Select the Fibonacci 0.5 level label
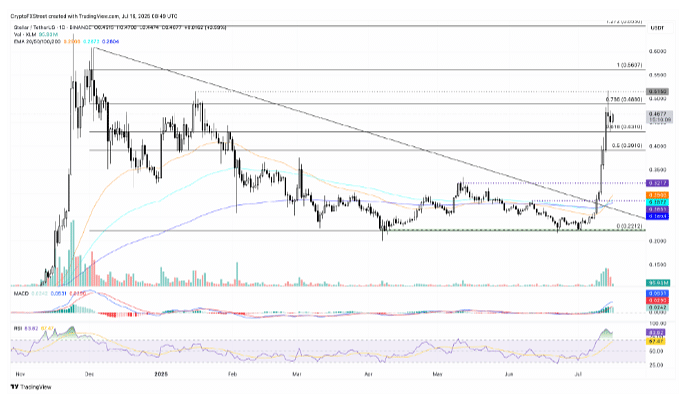687x398 pixels. 627,146
